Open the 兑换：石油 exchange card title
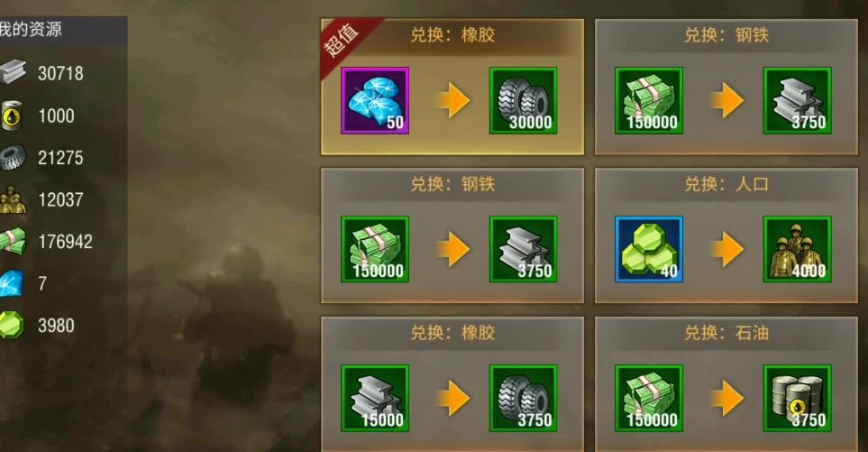868x452 pixels. click(726, 333)
